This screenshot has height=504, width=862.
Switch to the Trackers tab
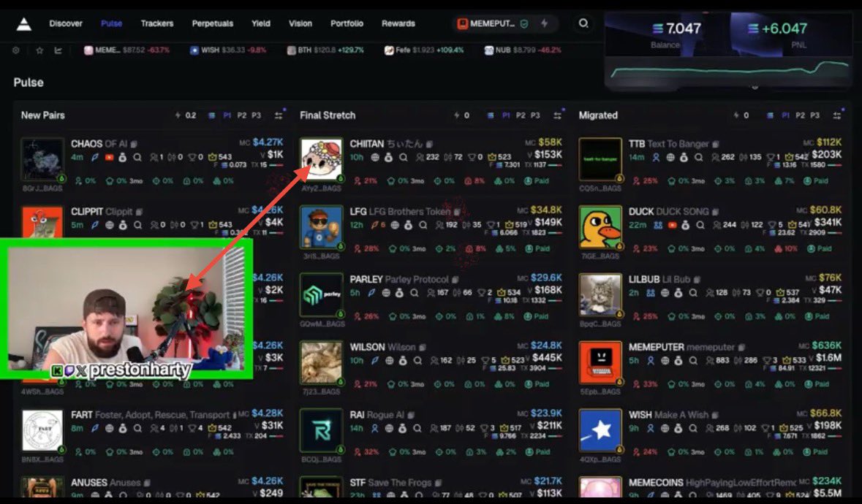pos(157,23)
